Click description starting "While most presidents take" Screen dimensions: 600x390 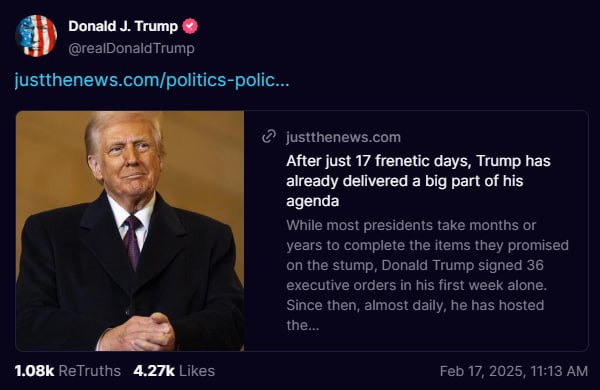[x=427, y=275]
